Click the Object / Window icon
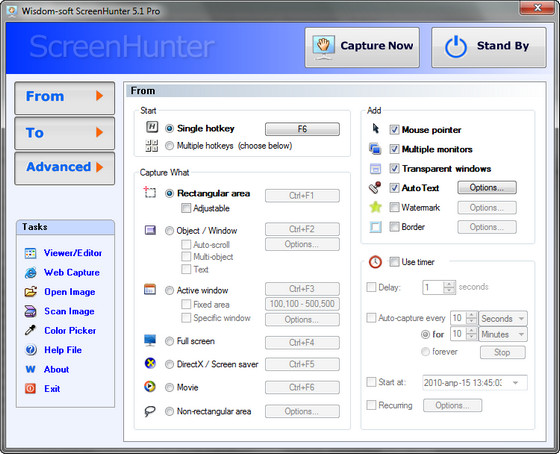The width and height of the screenshot is (560, 454). coord(150,230)
